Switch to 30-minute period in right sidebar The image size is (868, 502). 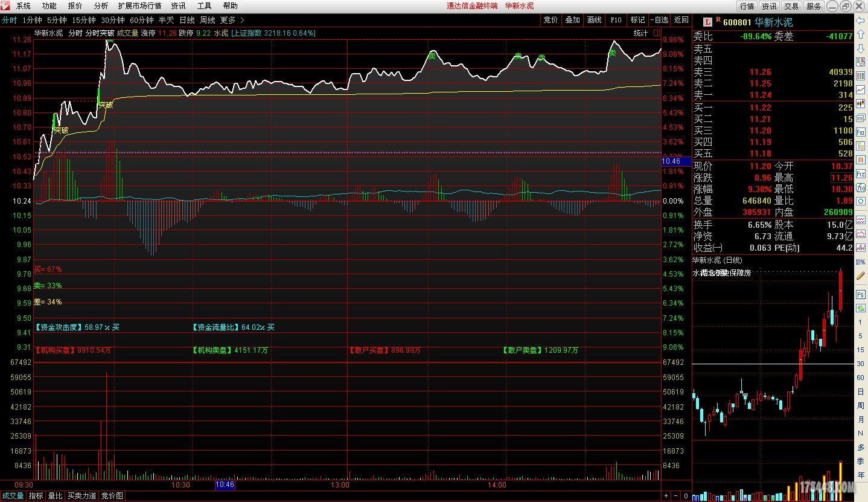(x=861, y=364)
